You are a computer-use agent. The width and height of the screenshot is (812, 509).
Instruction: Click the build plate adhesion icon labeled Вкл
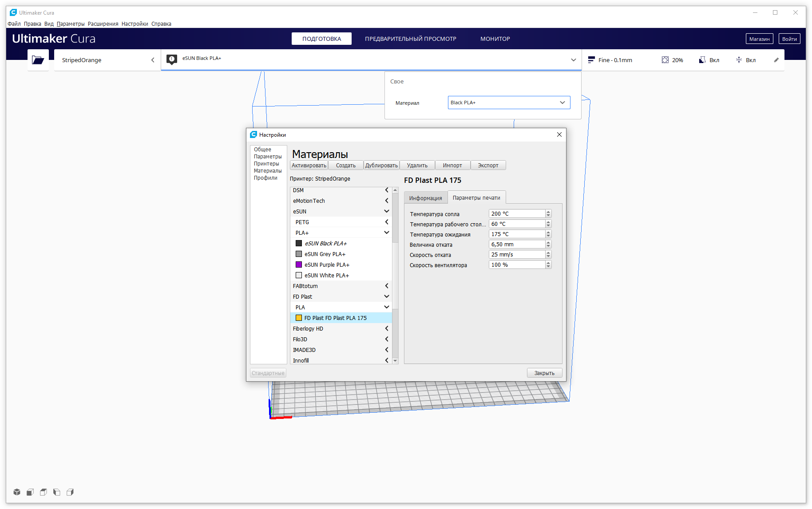[x=739, y=60]
